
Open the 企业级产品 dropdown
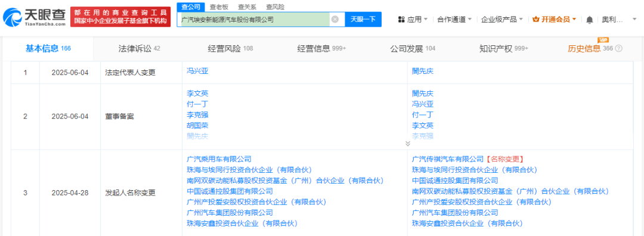(502, 19)
